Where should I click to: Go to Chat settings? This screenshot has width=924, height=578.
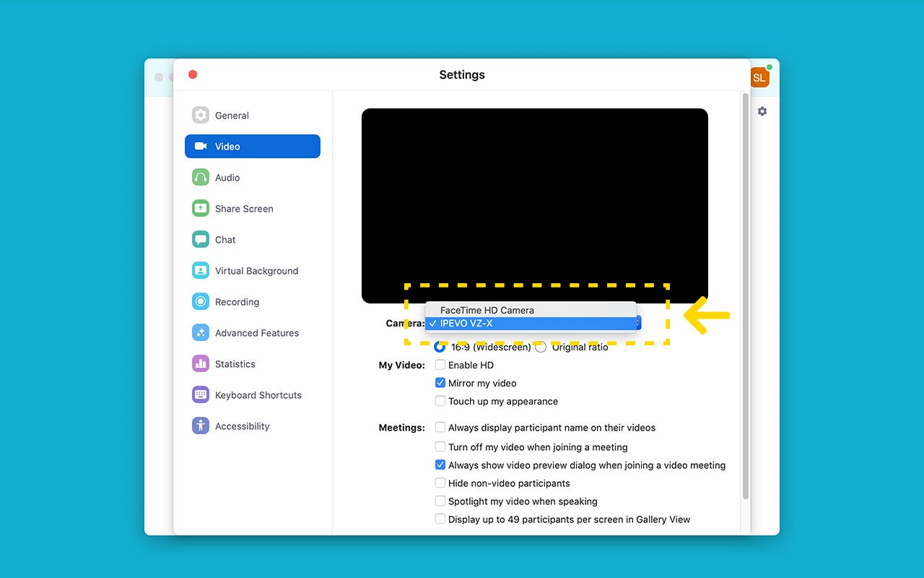[x=253, y=239]
